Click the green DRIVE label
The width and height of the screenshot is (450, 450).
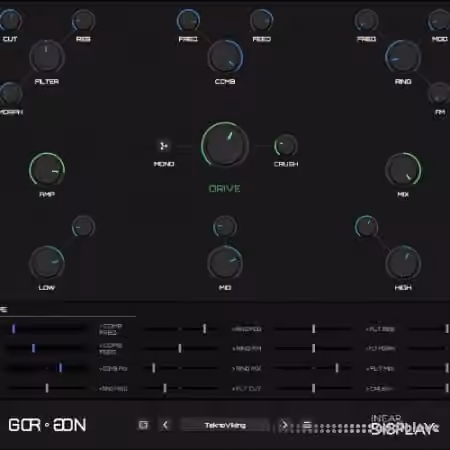click(224, 189)
